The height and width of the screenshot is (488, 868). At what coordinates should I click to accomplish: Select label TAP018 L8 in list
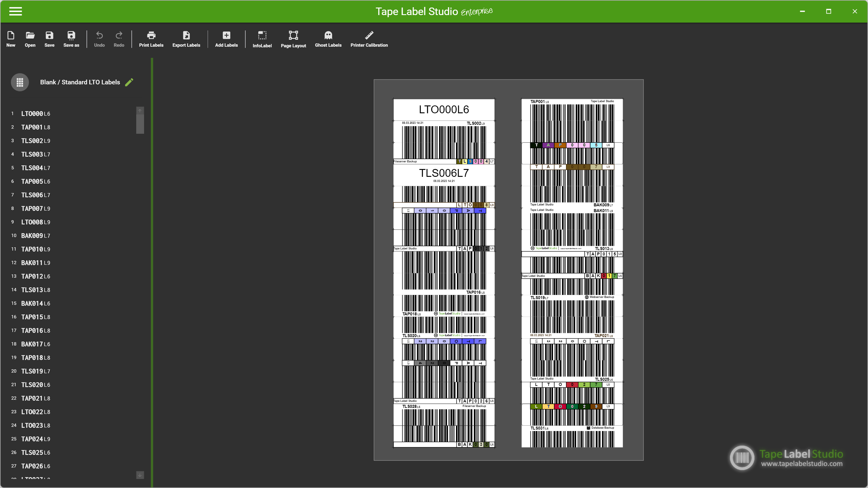[35, 358]
